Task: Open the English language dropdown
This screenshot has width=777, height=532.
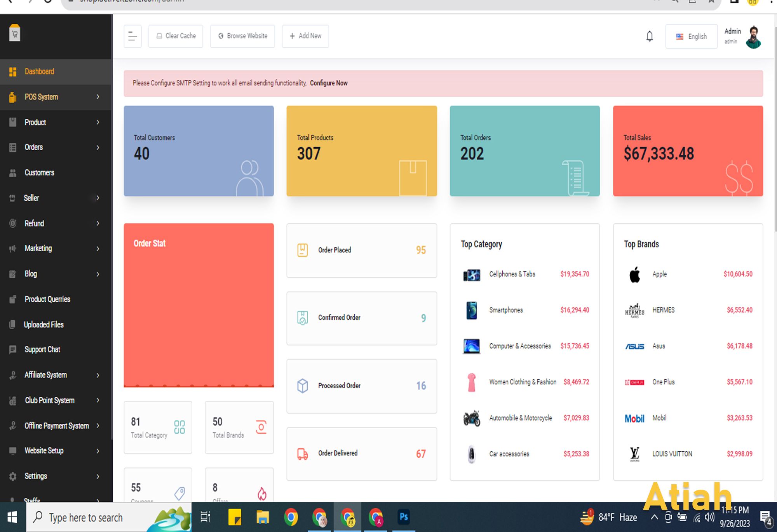Action: (691, 37)
